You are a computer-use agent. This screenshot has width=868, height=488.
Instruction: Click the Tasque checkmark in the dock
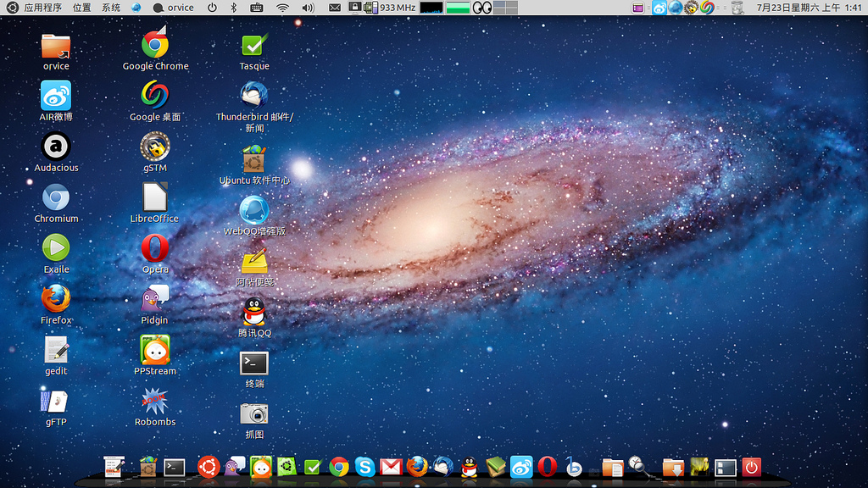click(x=313, y=468)
